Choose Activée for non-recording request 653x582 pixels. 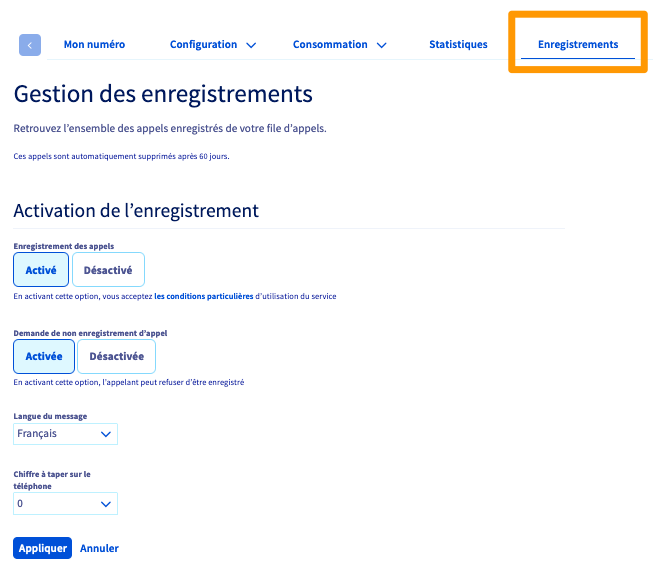pos(44,356)
